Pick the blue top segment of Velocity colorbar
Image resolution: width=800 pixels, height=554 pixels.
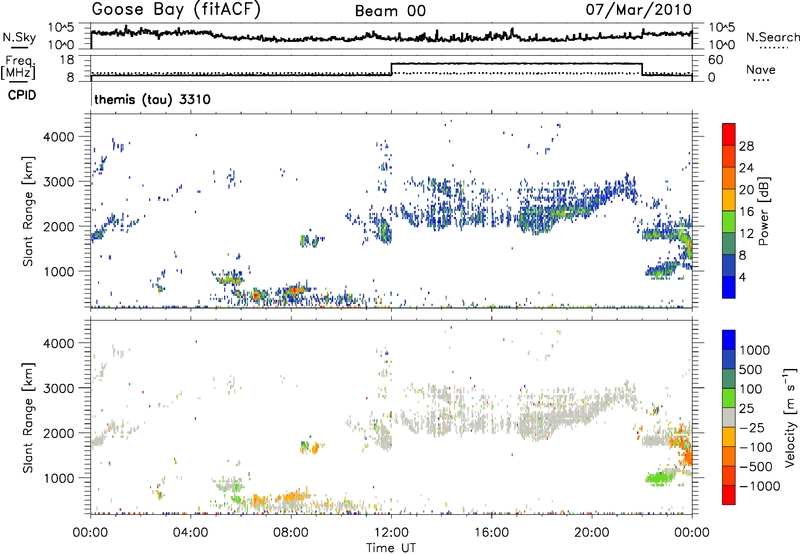point(729,339)
